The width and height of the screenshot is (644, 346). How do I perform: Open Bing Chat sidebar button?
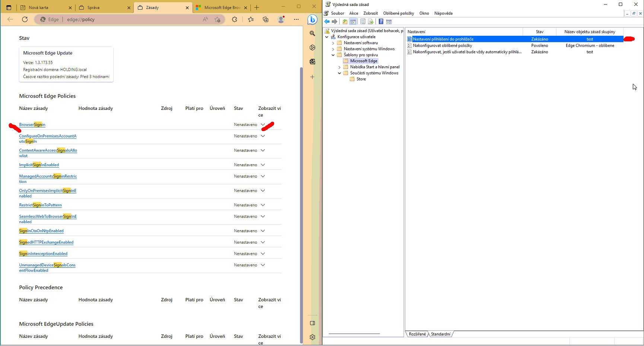pyautogui.click(x=312, y=19)
